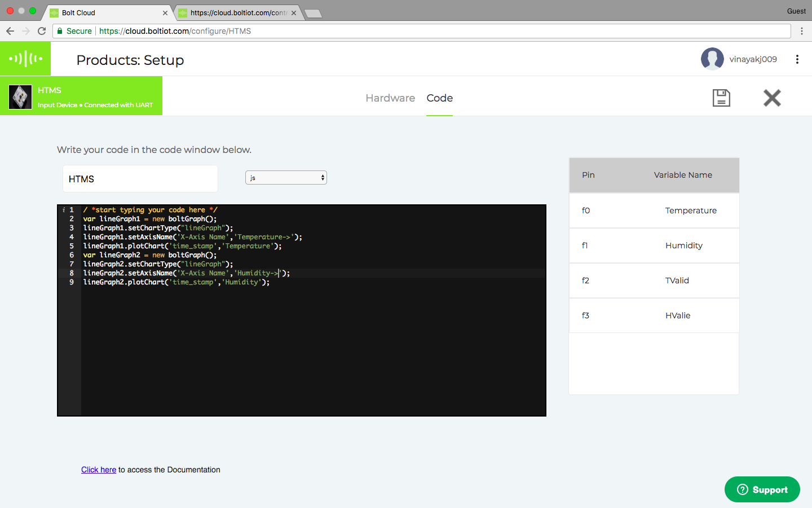Click the save floppy disk icon
812x508 pixels.
pyautogui.click(x=721, y=98)
